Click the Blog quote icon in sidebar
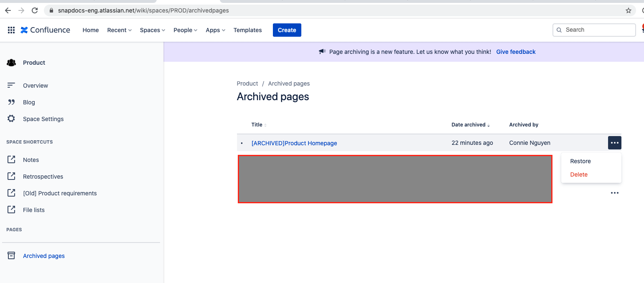 coord(11,102)
